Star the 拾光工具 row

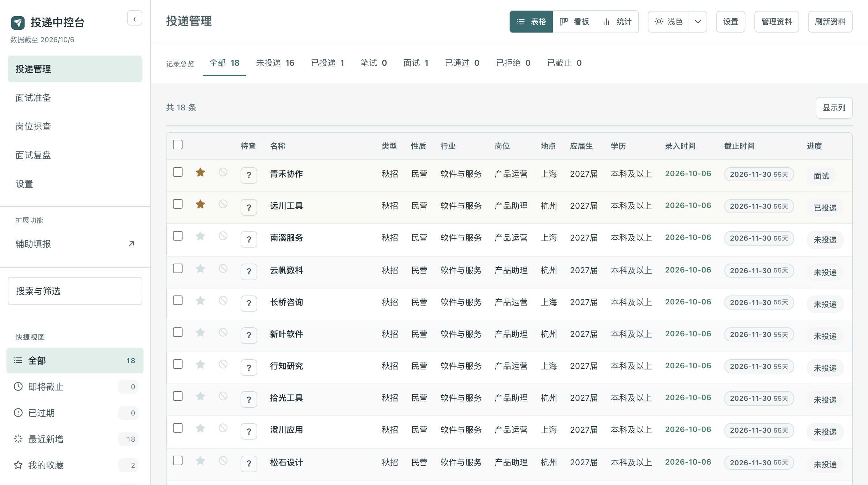(200, 396)
